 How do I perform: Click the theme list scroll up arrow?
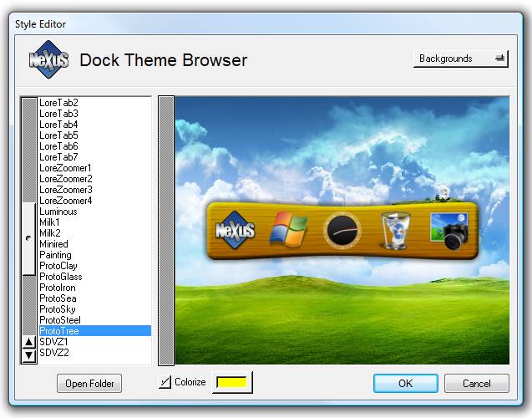(x=29, y=342)
